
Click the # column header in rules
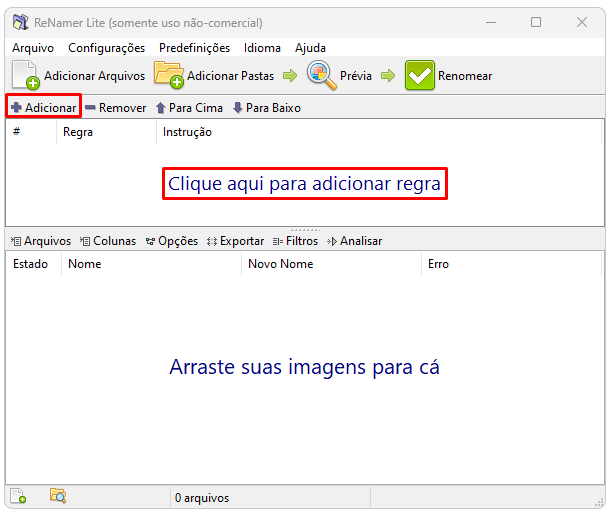click(31, 132)
